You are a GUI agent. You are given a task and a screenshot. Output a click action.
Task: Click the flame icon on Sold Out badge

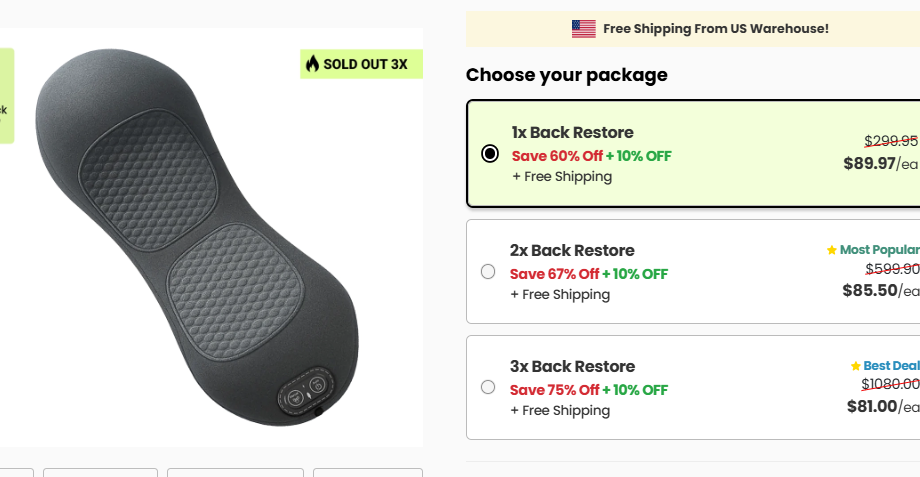312,64
